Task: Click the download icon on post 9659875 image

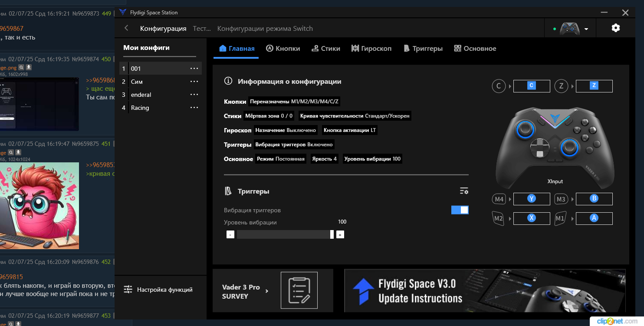Action: click(18, 152)
